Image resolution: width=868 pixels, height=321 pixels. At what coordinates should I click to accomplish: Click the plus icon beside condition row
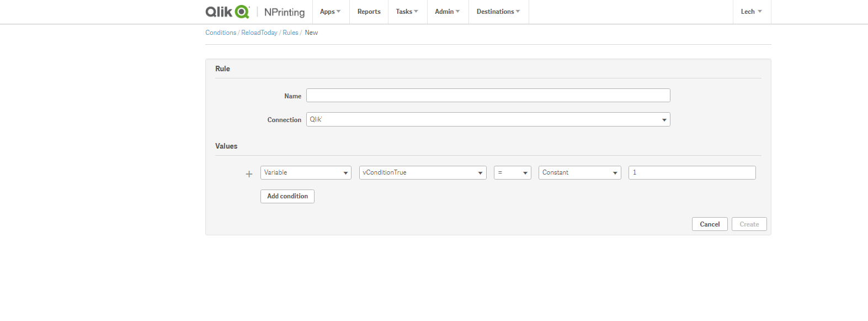pos(249,174)
